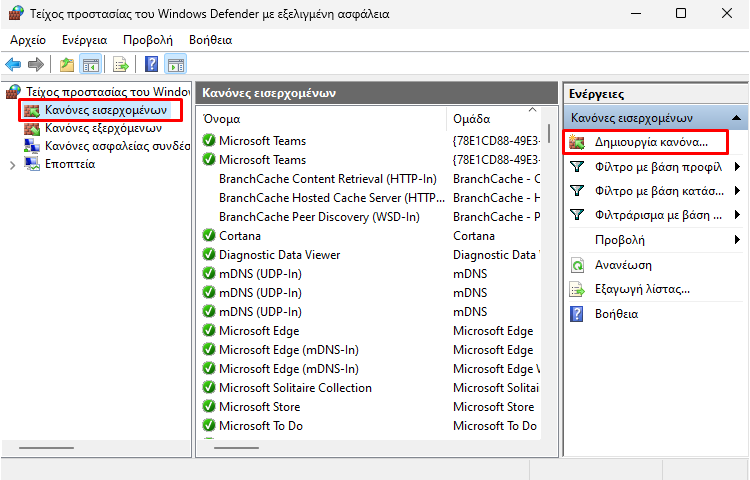This screenshot has width=750, height=480.
Task: Click the Back arrow toolbar icon
Action: (x=13, y=64)
